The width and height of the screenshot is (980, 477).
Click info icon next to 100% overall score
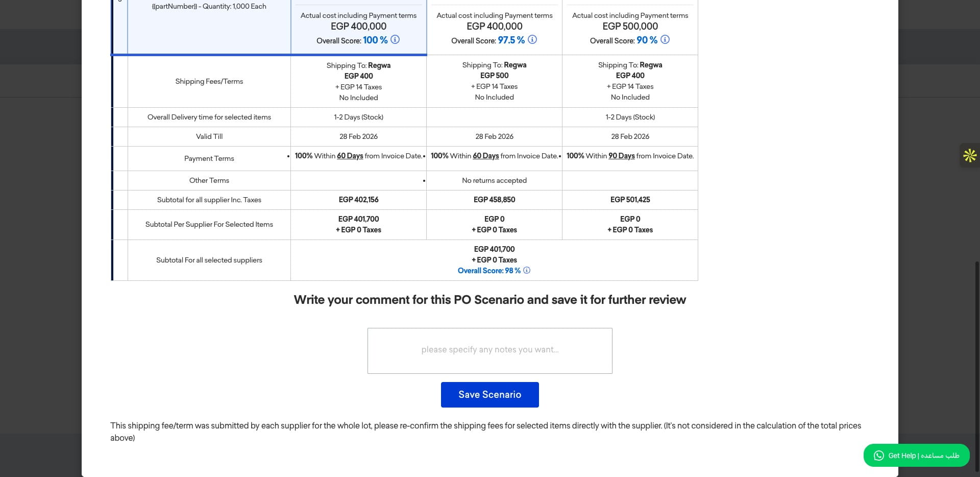[x=395, y=39]
